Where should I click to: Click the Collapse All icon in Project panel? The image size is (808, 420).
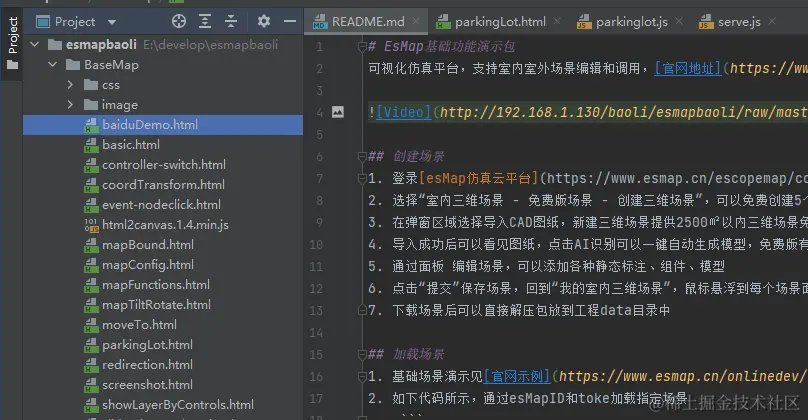coord(231,21)
